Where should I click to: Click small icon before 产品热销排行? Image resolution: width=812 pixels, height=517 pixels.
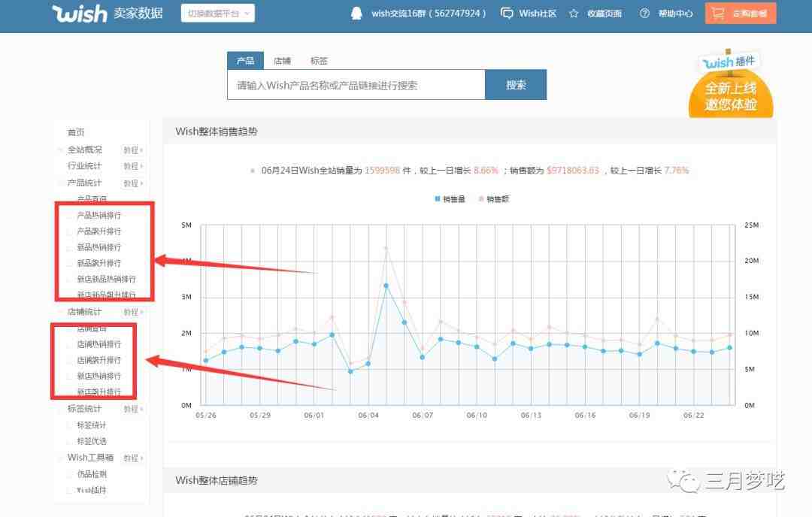tap(71, 215)
